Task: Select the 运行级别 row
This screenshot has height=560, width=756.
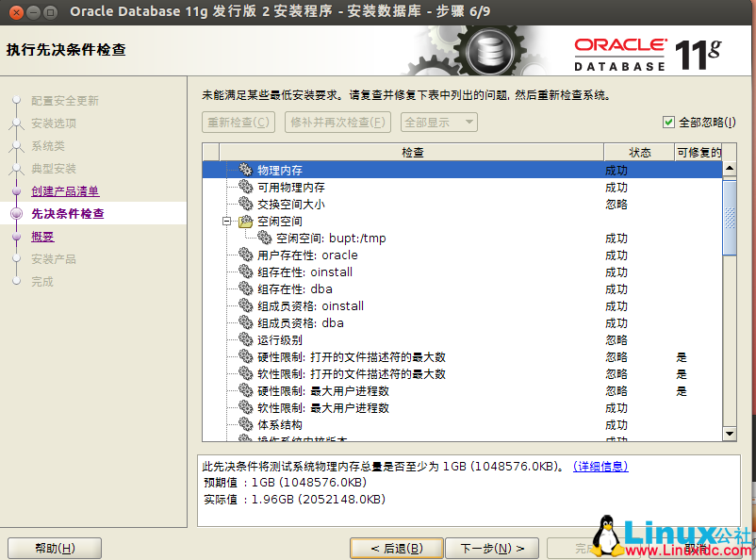Action: 463,340
